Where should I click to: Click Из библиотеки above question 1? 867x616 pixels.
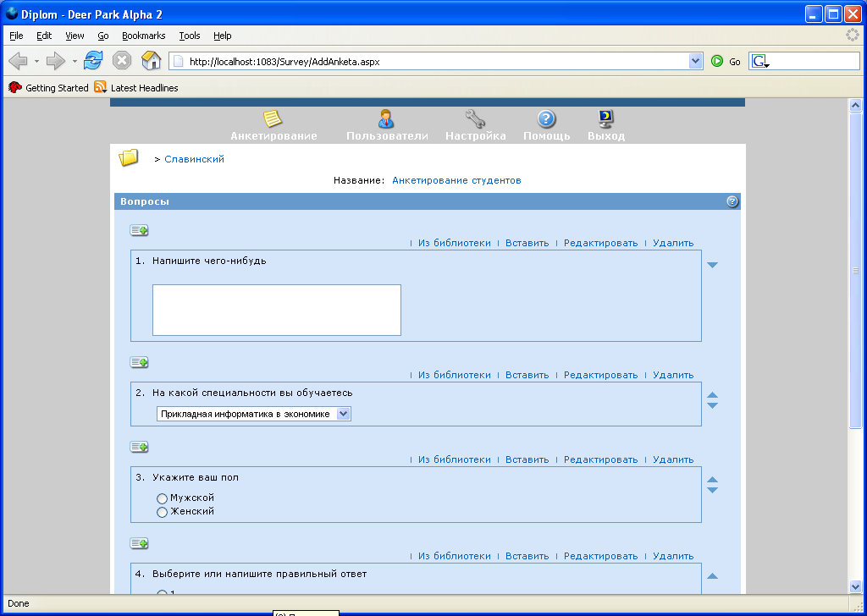(455, 243)
